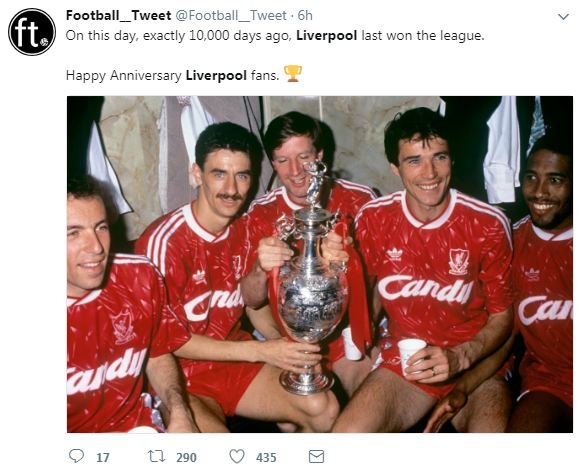Send tweet via Direct Message envelope icon
The image size is (583, 469).
[x=316, y=456]
